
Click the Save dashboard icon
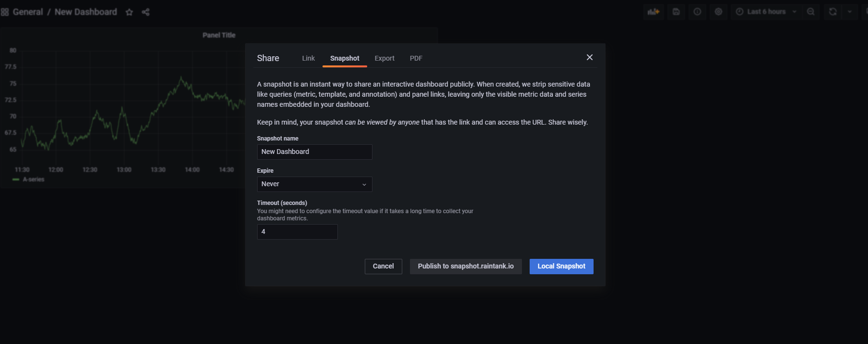point(676,12)
